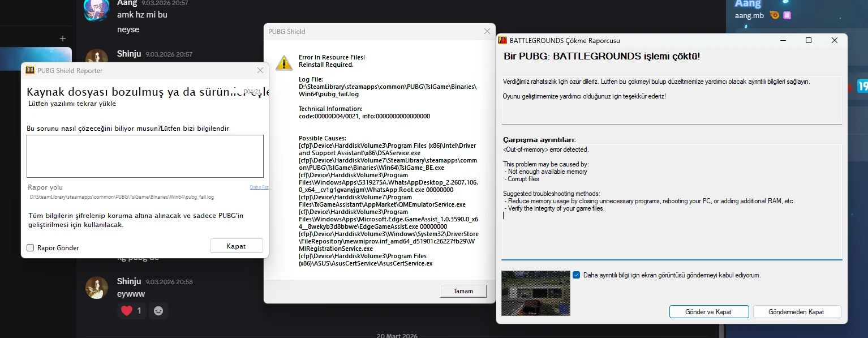Viewport: 868px width, 338px height.
Task: Click the QMEmulatorService.exe path entry
Action: (x=383, y=201)
